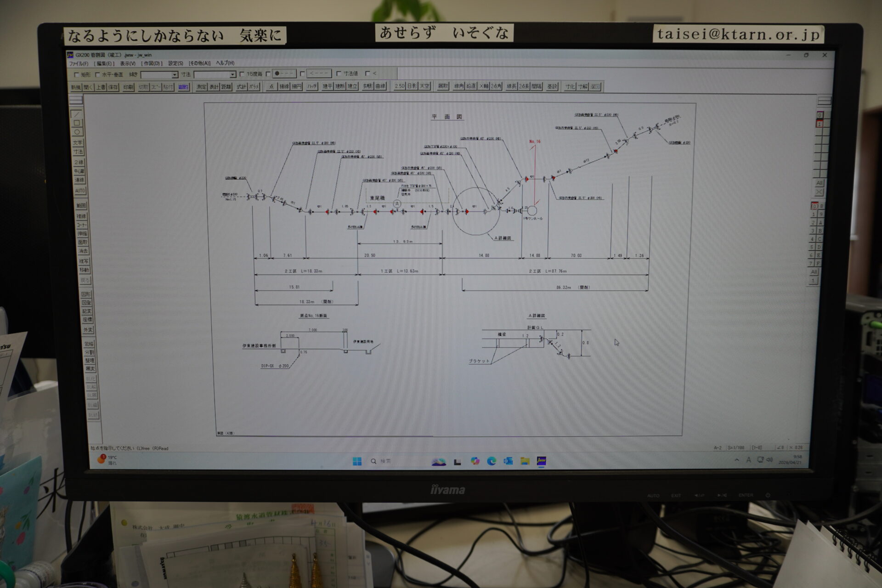882x588 pixels.
Task: Toggle the 水平・垂直 checkbox
Action: [x=97, y=74]
